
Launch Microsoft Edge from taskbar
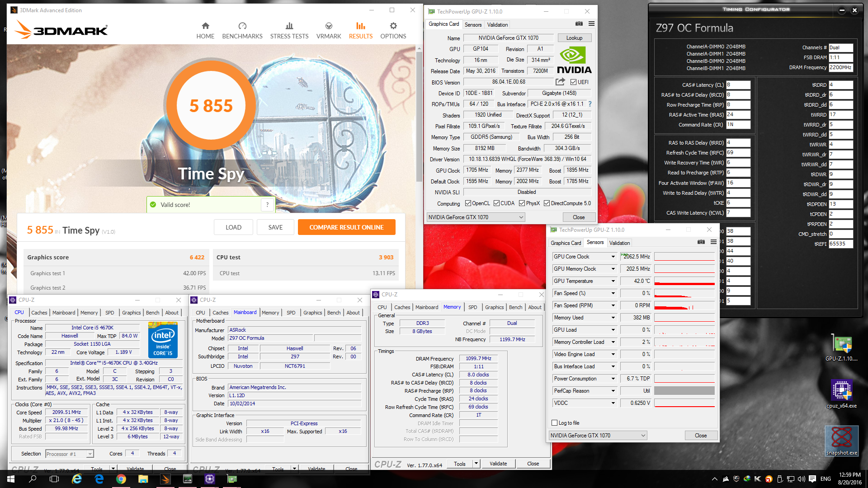(99, 479)
